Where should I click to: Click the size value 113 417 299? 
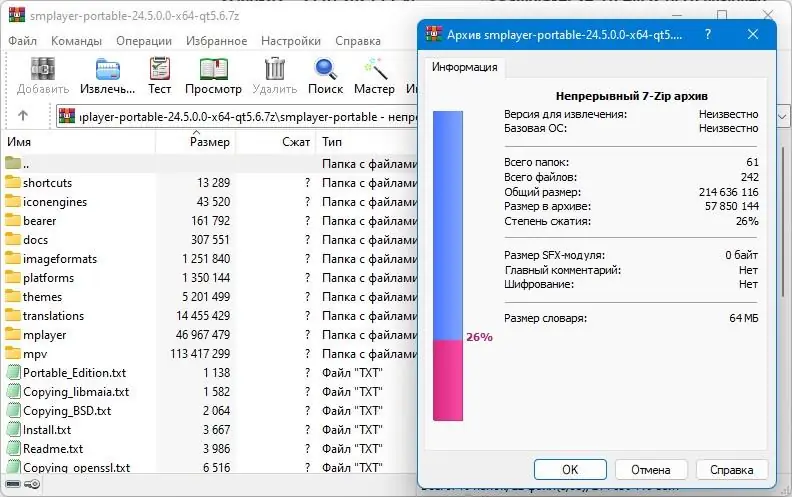click(200, 354)
